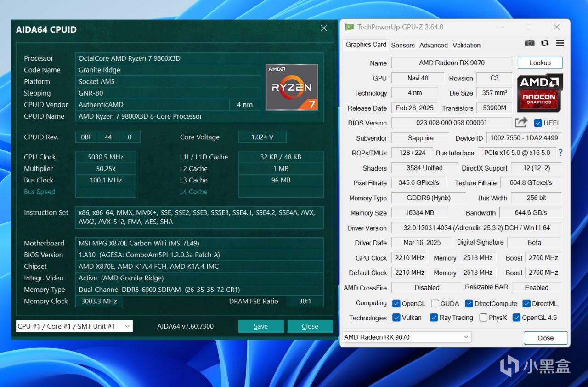Open the AMD Radeon RX 9070 GPU dropdown
The width and height of the screenshot is (588, 387).
(407, 337)
